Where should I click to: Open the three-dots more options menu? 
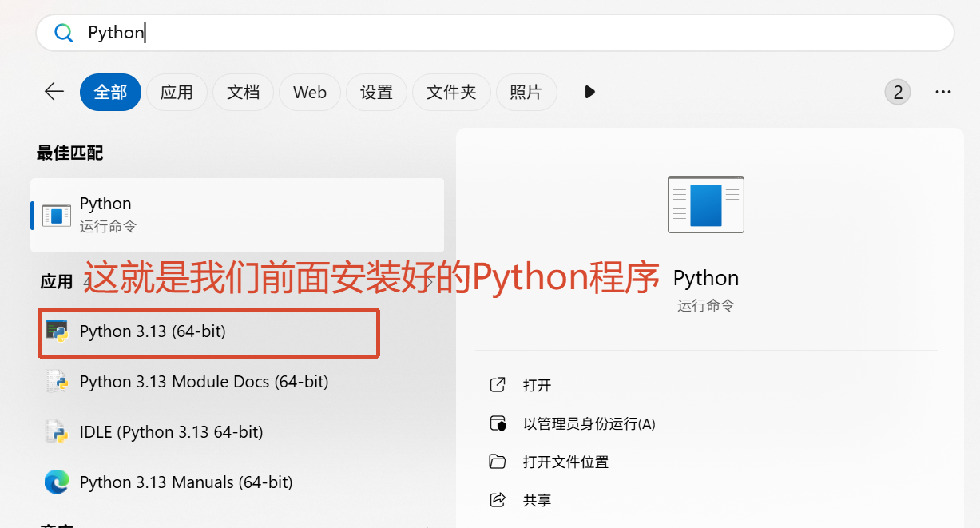pos(942,93)
